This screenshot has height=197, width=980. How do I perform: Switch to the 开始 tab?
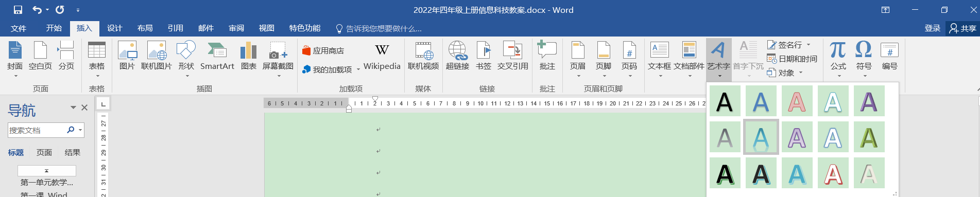54,28
